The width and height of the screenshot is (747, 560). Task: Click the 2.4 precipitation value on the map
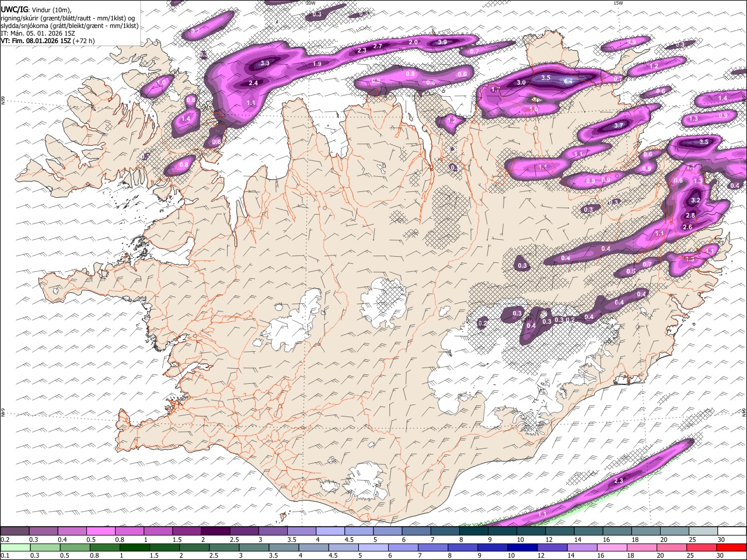[x=253, y=83]
